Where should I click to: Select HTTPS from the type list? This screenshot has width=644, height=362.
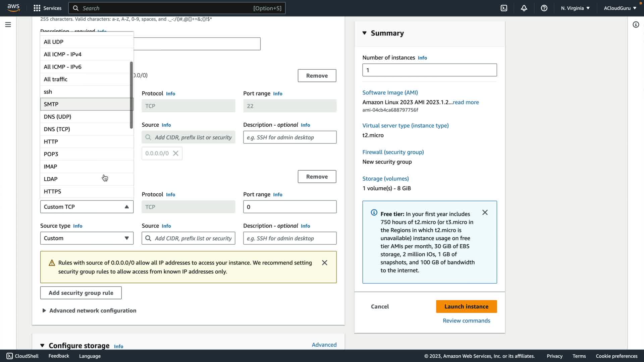[x=53, y=191]
